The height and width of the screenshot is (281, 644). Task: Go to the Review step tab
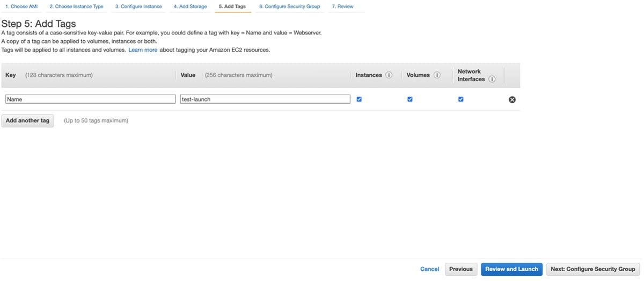tap(342, 6)
